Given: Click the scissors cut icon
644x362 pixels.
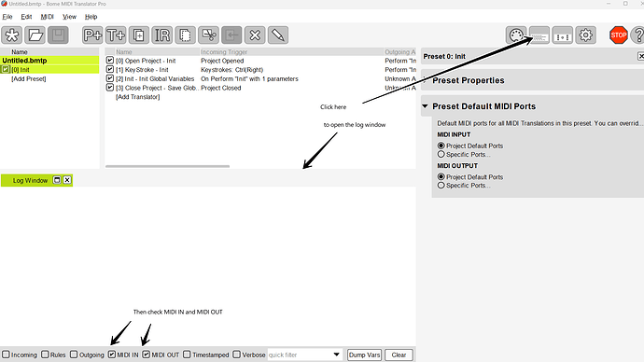Looking at the screenshot, I should 209,35.
